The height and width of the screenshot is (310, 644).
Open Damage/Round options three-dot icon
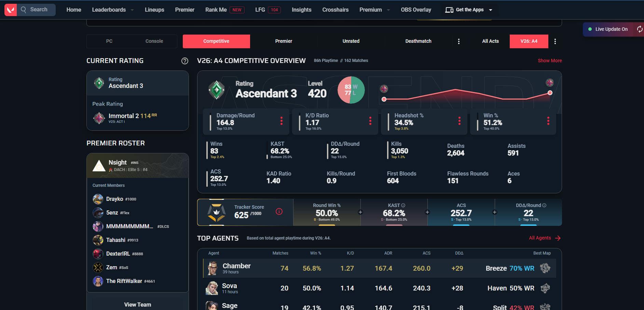coord(282,121)
